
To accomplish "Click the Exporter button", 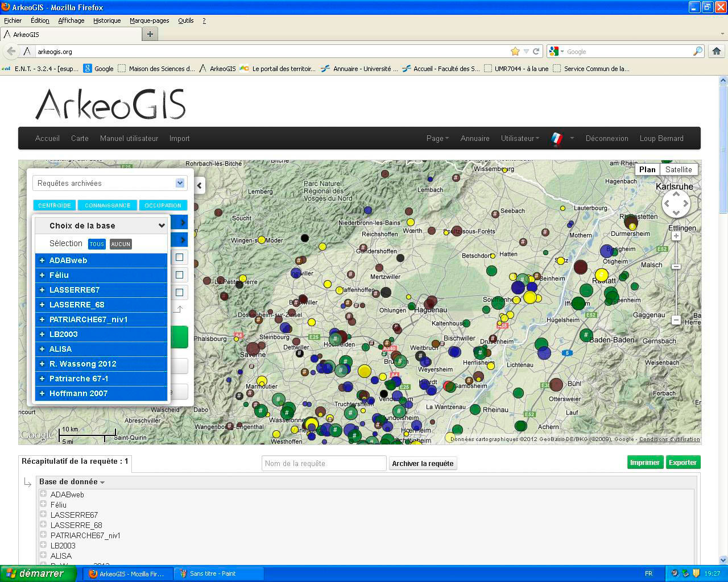I will tap(682, 463).
